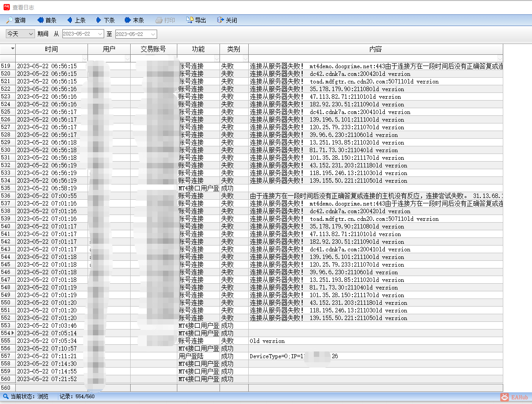Viewport: 532px width, 404px height.
Task: Go to next record with 下条
Action: point(105,20)
